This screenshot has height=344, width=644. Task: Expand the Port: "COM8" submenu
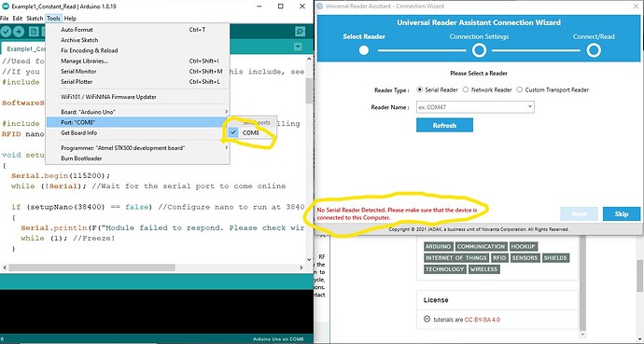point(137,122)
